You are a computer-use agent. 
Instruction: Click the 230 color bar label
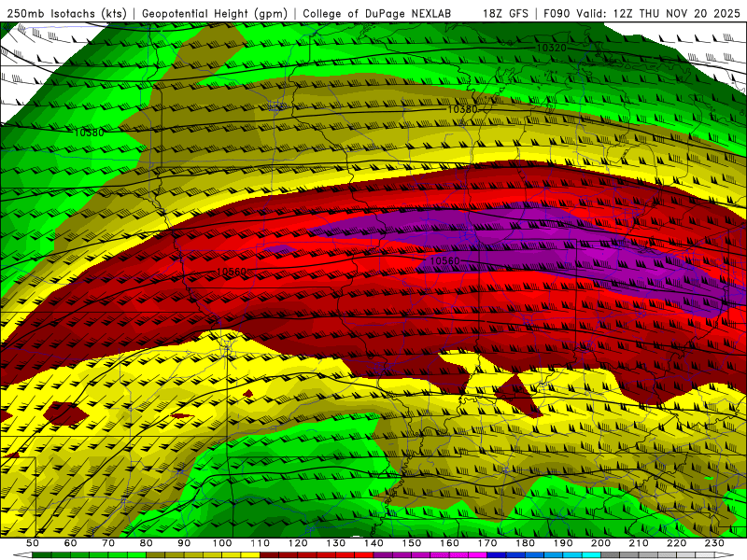[x=714, y=543]
